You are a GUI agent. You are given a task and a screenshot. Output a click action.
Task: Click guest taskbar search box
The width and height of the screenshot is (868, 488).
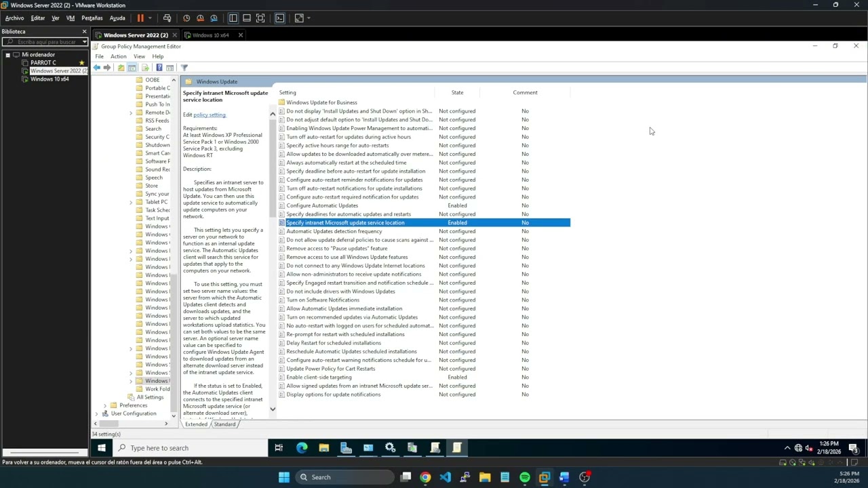coord(190,448)
